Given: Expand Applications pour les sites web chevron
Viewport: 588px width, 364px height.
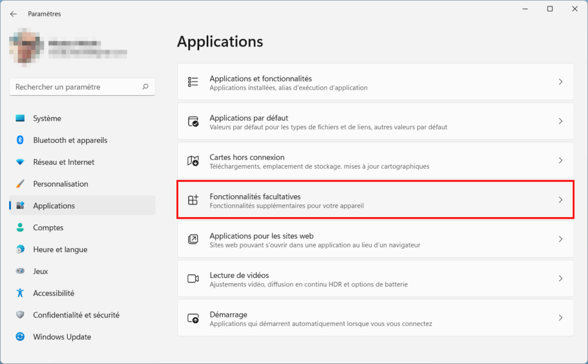Looking at the screenshot, I should 560,239.
